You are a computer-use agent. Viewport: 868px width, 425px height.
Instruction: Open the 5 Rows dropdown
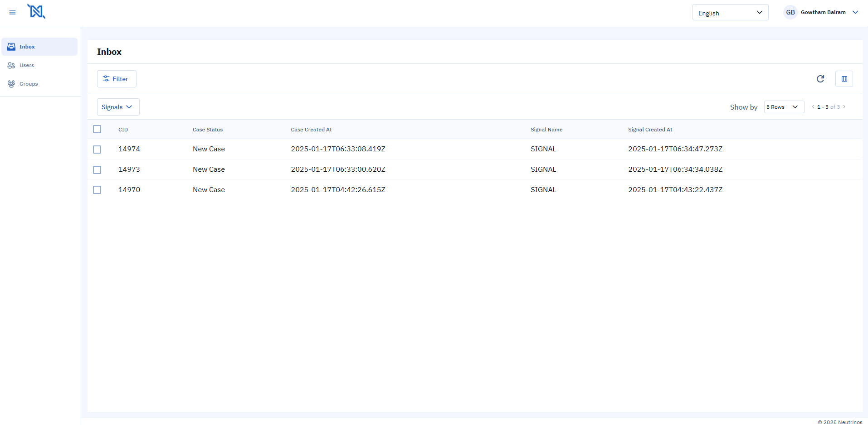783,107
